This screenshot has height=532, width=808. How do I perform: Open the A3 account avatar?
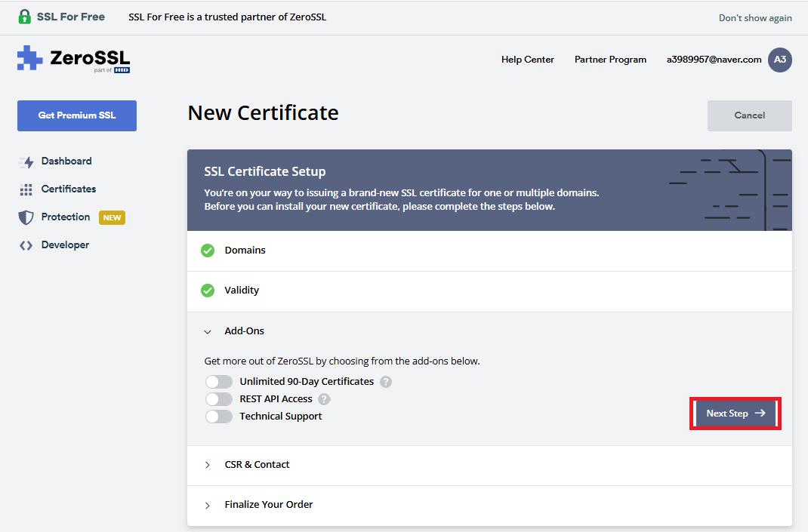(x=779, y=60)
